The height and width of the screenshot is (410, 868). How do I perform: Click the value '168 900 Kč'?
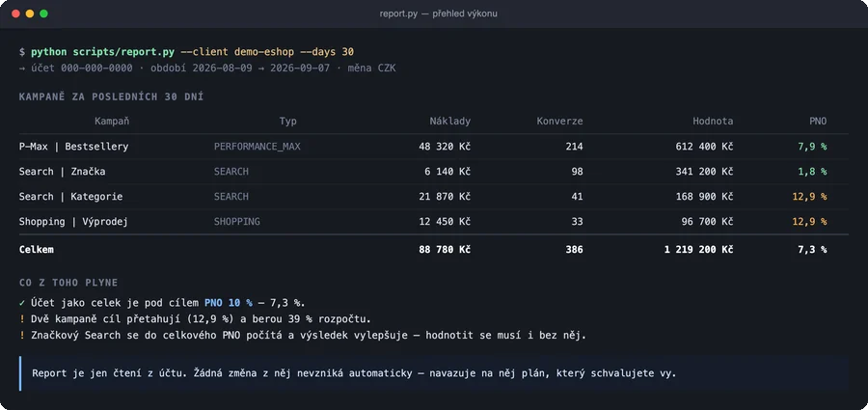coord(705,196)
